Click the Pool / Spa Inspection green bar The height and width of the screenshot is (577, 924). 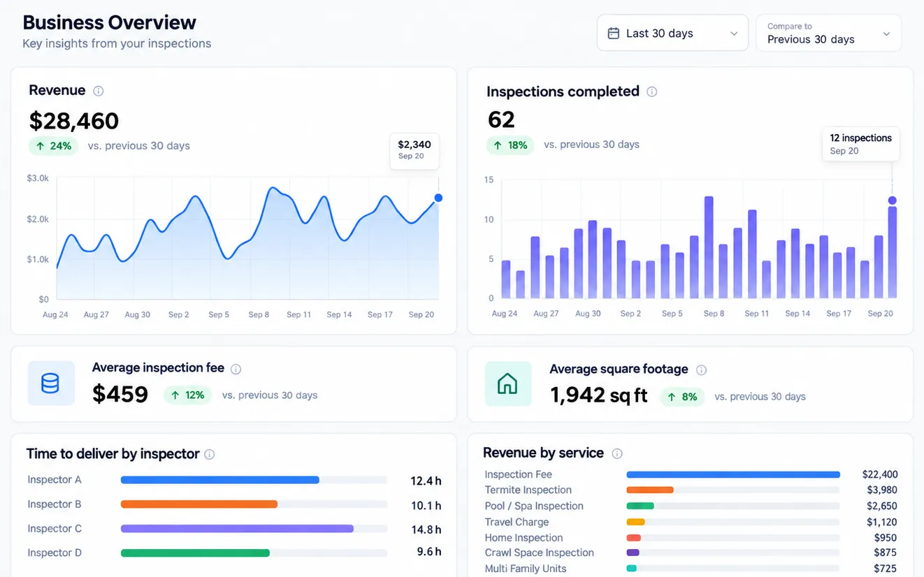[x=640, y=506]
